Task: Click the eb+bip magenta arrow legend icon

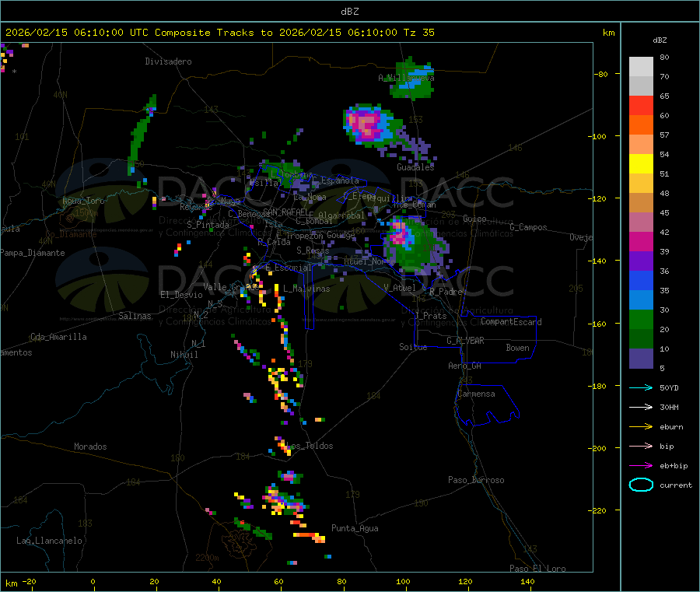Action: (x=641, y=466)
